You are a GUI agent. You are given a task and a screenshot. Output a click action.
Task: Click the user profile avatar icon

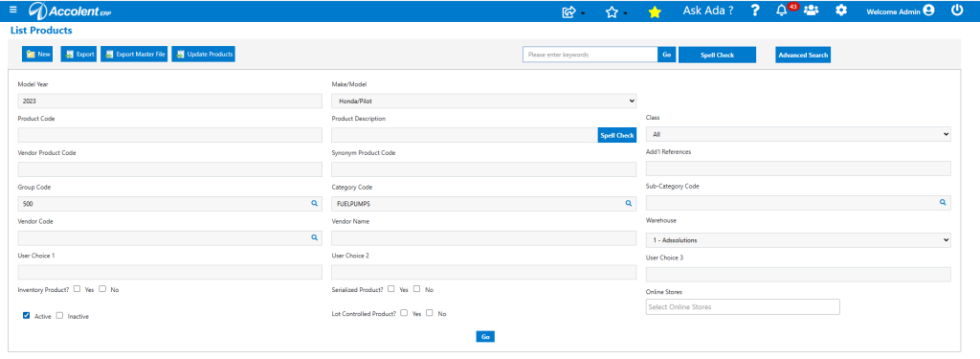(x=928, y=11)
